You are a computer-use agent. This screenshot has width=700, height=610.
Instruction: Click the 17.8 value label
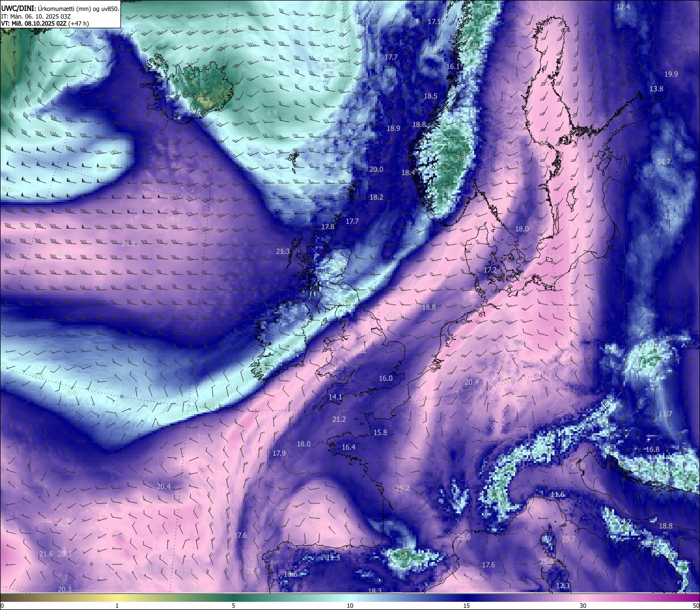pos(328,226)
